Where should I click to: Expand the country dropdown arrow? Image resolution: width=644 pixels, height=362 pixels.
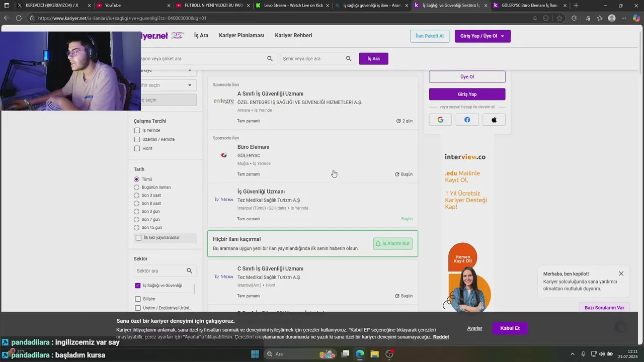190,70
